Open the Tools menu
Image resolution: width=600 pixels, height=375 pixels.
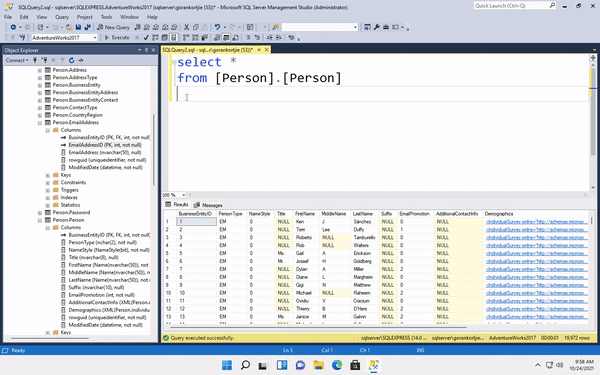pos(106,17)
